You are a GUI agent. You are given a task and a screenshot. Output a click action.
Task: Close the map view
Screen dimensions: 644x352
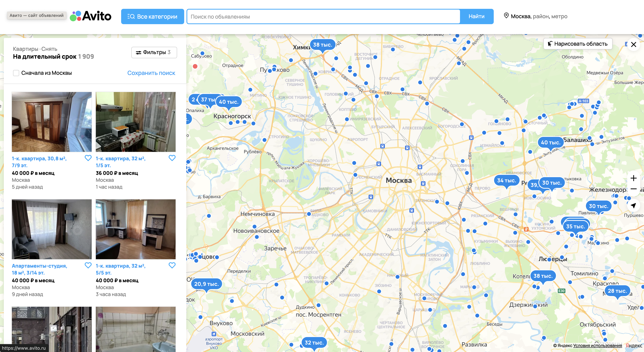pyautogui.click(x=633, y=45)
